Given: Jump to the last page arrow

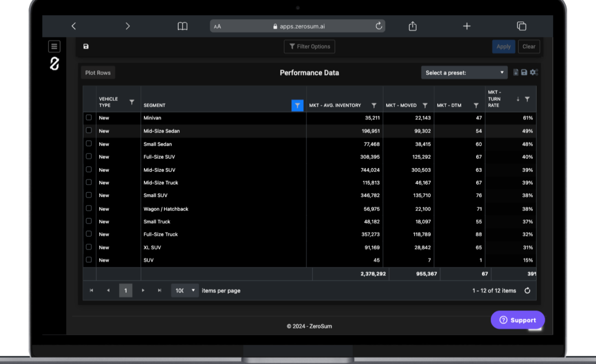Looking at the screenshot, I should pyautogui.click(x=160, y=290).
